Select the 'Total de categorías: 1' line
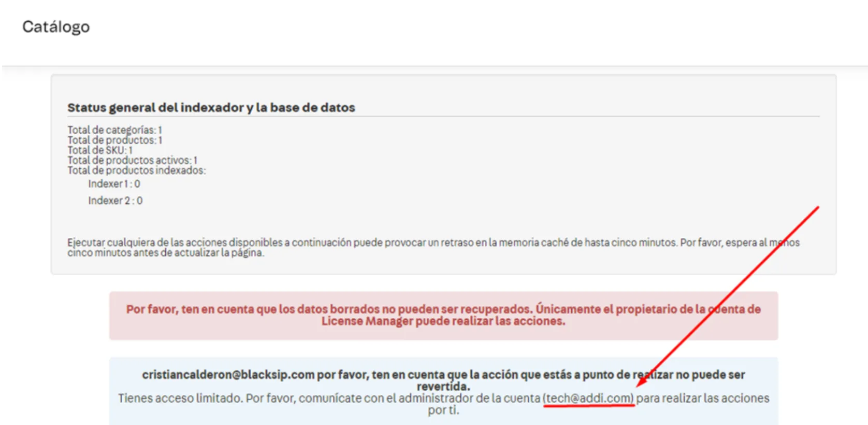 point(114,130)
